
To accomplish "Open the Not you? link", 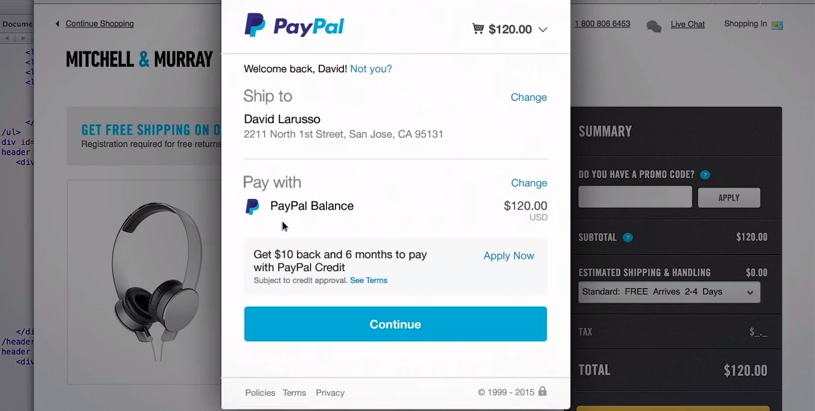I will (x=371, y=69).
